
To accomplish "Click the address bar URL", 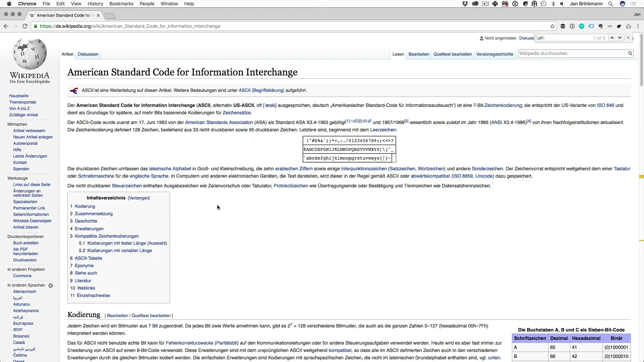I will click(130, 26).
